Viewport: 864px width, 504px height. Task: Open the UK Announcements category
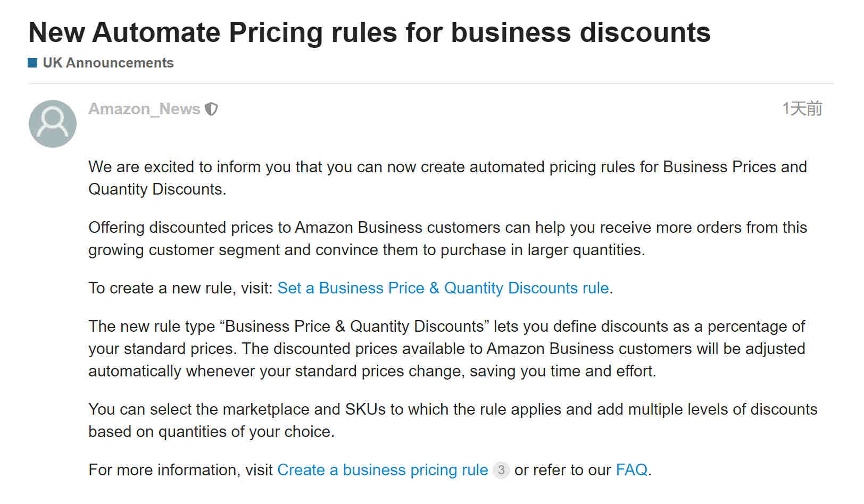(108, 63)
